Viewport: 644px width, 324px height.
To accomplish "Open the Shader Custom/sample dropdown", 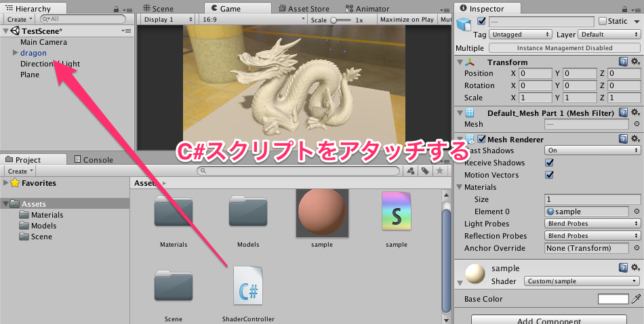I will tap(582, 281).
